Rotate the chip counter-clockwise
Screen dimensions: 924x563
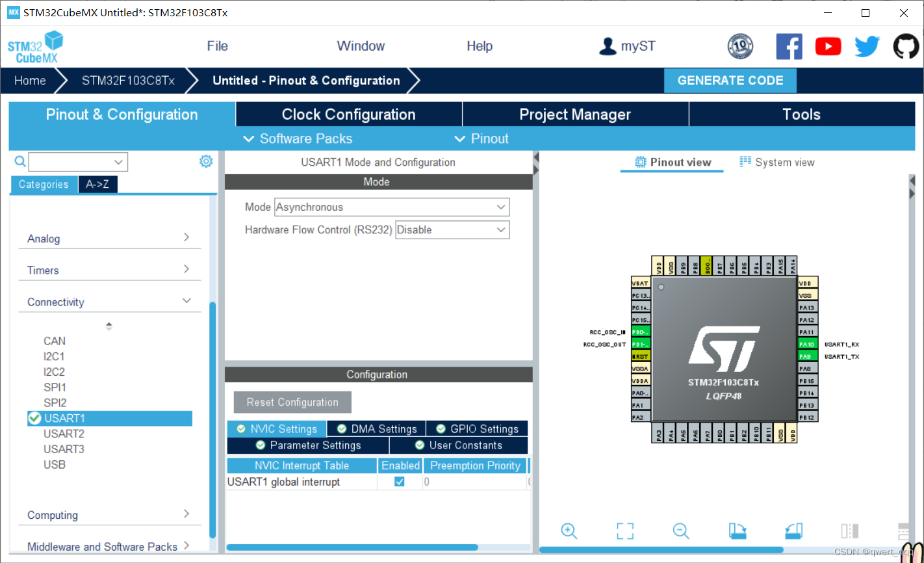pyautogui.click(x=793, y=531)
